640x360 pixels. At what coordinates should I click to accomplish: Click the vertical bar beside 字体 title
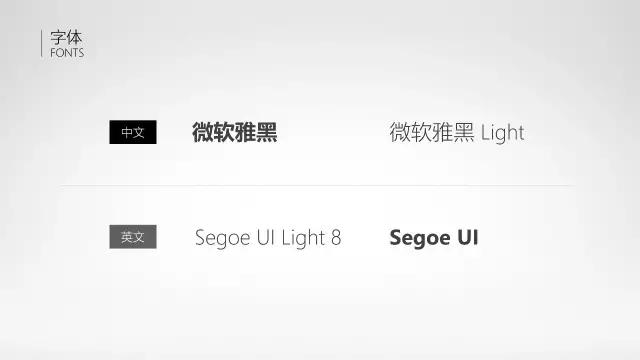[42, 43]
